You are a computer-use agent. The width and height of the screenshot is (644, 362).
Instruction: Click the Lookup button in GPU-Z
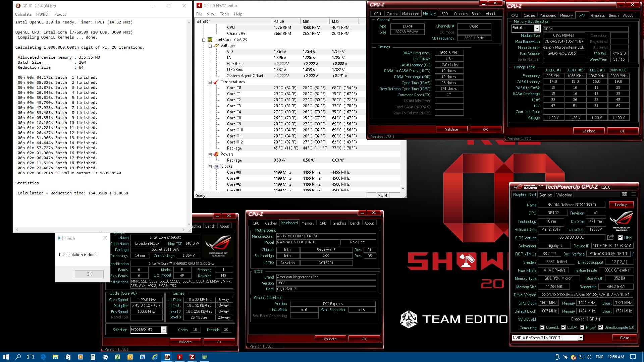621,205
